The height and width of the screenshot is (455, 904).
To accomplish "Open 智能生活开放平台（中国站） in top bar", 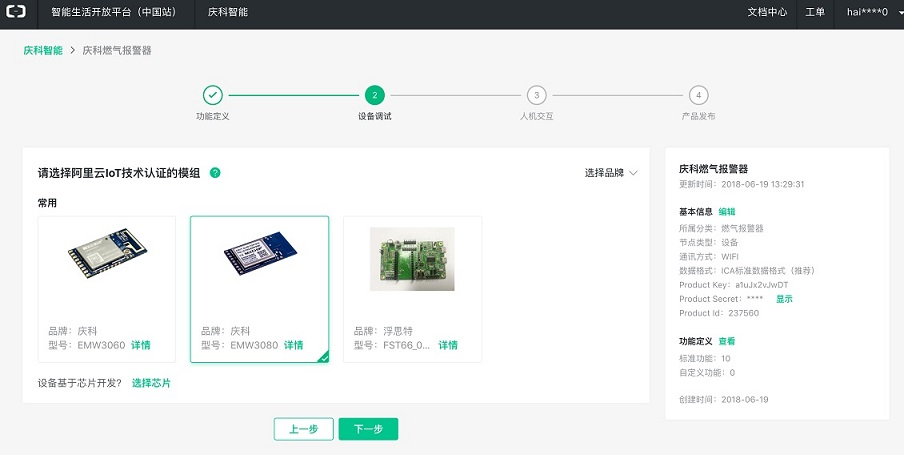I will pyautogui.click(x=114, y=12).
